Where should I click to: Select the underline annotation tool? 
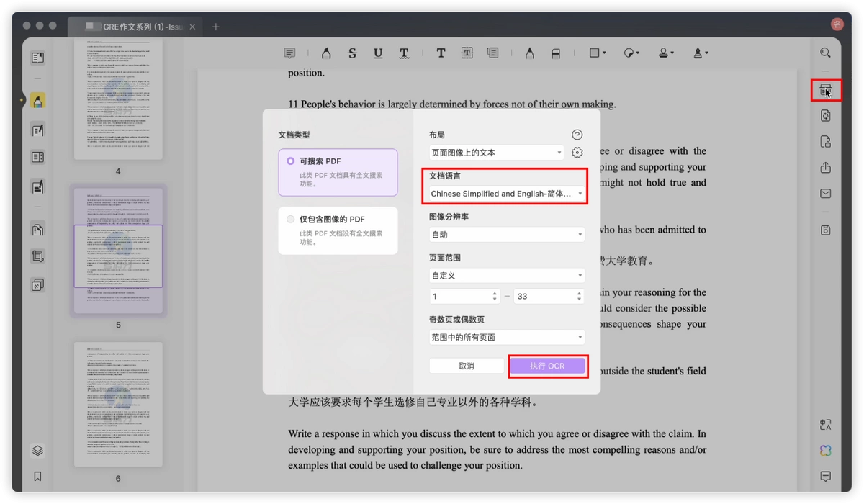[378, 53]
